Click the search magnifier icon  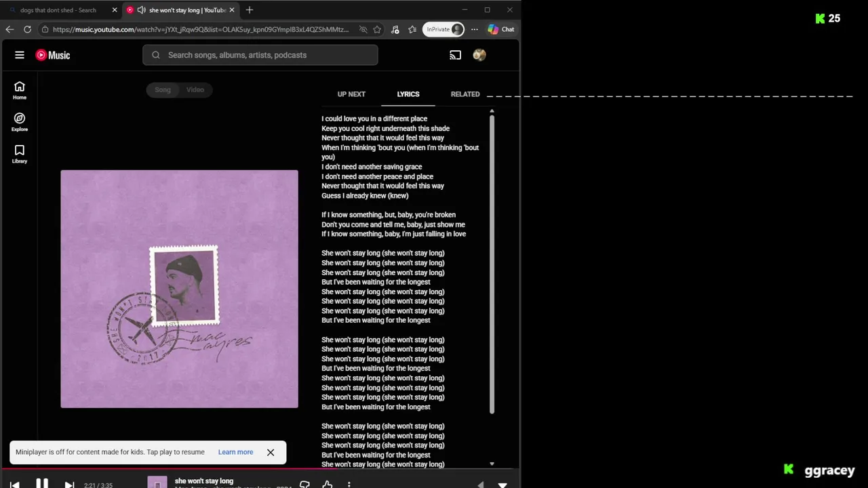(156, 55)
